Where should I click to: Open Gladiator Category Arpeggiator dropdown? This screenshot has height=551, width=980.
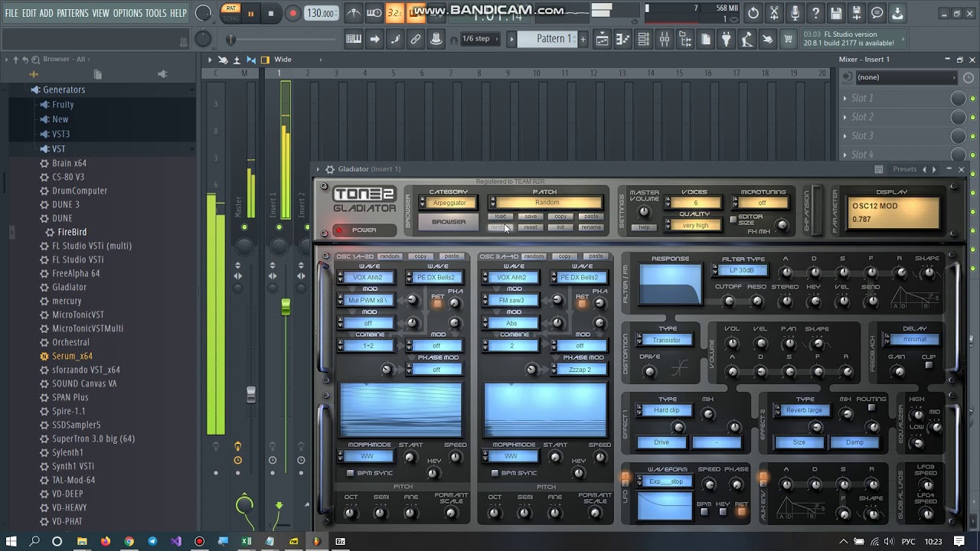449,203
